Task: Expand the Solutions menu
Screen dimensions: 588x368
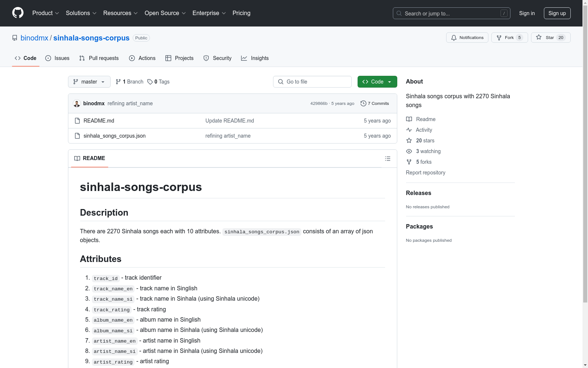Action: [x=81, y=13]
